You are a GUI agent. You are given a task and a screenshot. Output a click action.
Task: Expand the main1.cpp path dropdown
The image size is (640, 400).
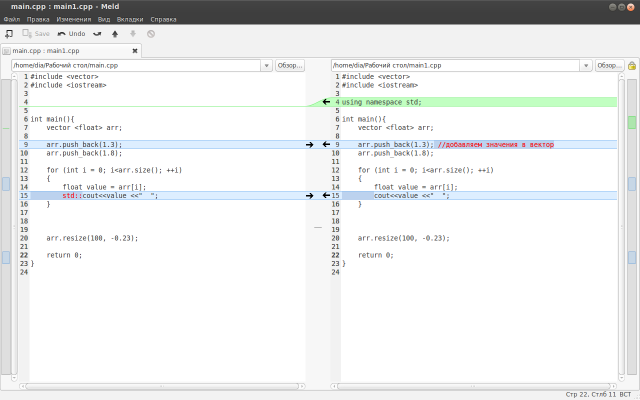point(586,65)
